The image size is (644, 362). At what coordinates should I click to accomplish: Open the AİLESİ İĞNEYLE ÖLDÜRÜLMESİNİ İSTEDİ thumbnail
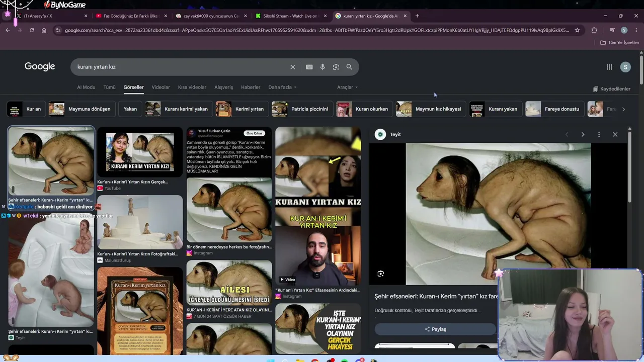(x=229, y=283)
